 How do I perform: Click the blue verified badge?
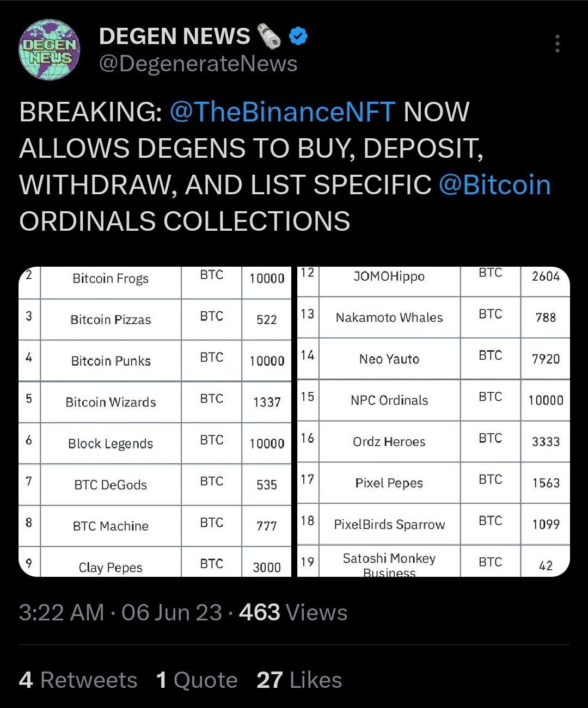(298, 36)
